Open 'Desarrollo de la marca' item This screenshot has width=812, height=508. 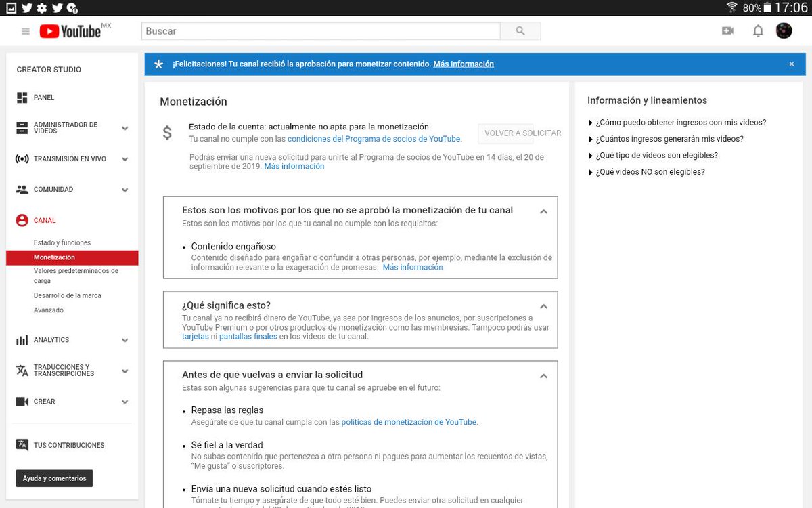(68, 295)
